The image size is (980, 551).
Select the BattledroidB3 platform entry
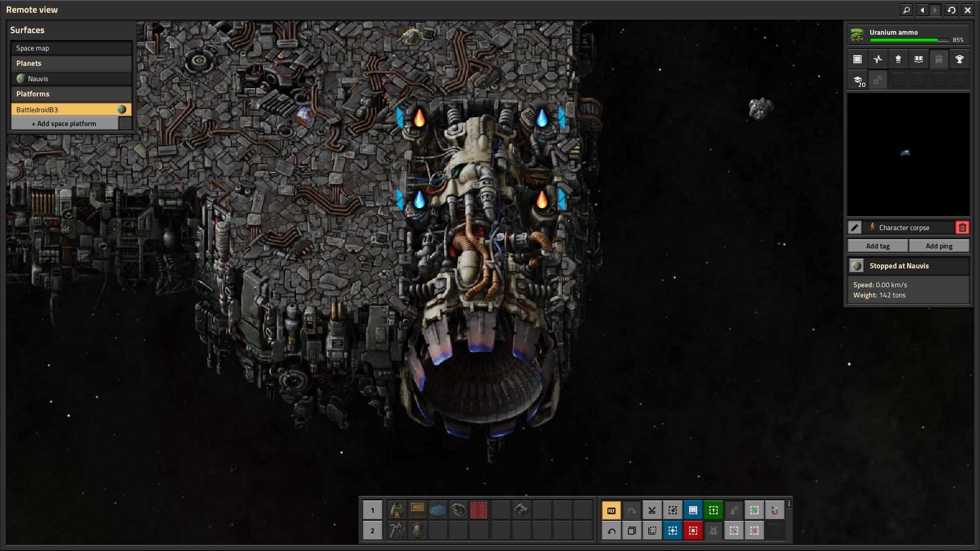coord(71,110)
